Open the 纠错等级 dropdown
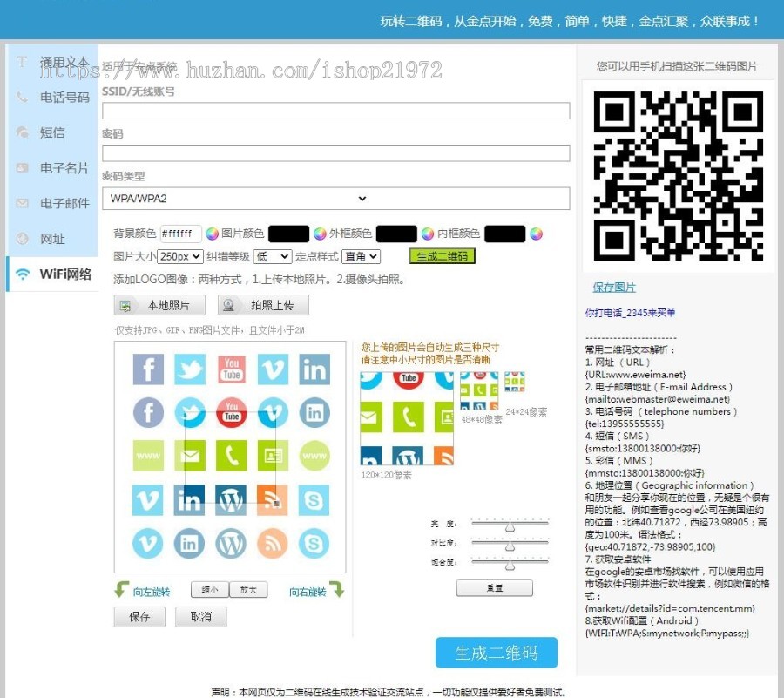The height and width of the screenshot is (698, 784). pyautogui.click(x=273, y=256)
